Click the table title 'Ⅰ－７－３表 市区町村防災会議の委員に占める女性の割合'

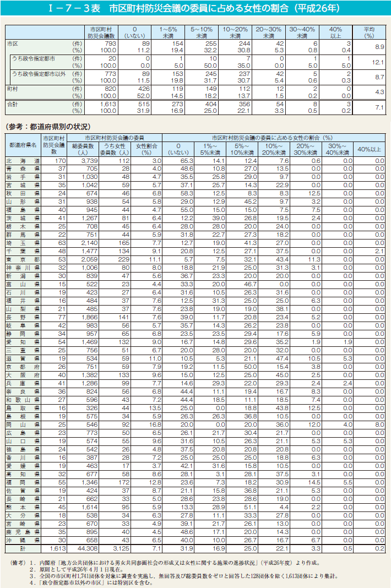click(195, 8)
